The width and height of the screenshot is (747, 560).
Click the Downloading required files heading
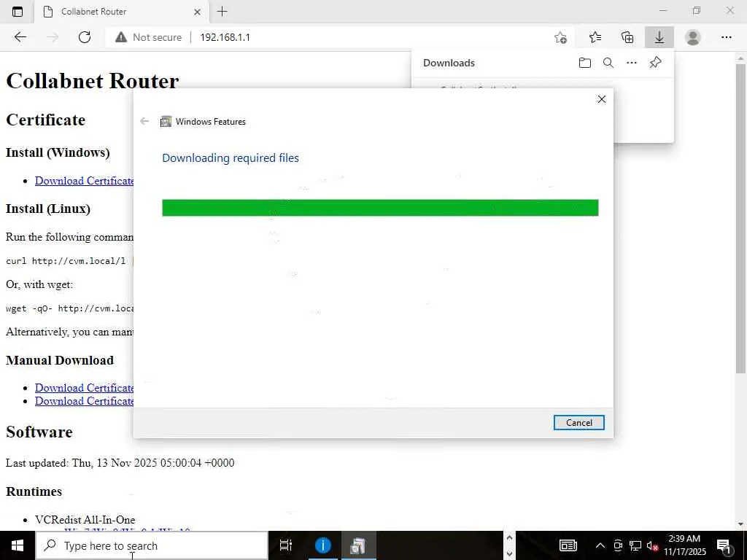(x=231, y=158)
